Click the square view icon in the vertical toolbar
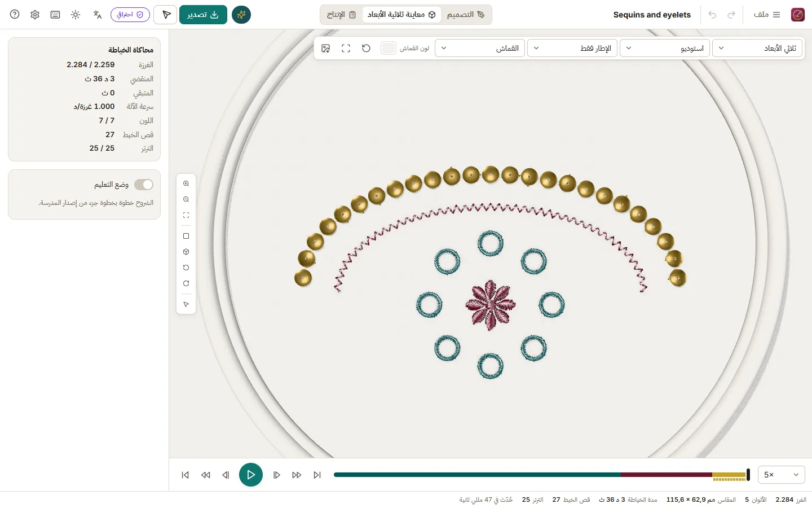 [x=186, y=236]
